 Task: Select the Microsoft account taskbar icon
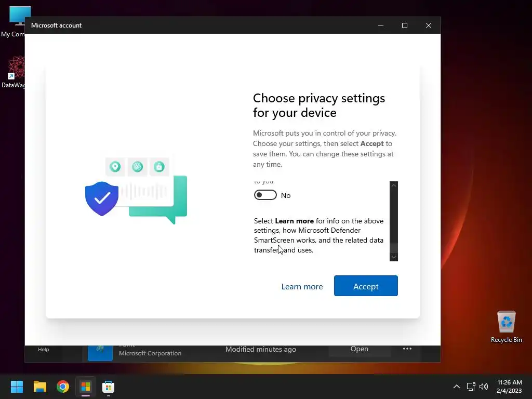[86, 387]
